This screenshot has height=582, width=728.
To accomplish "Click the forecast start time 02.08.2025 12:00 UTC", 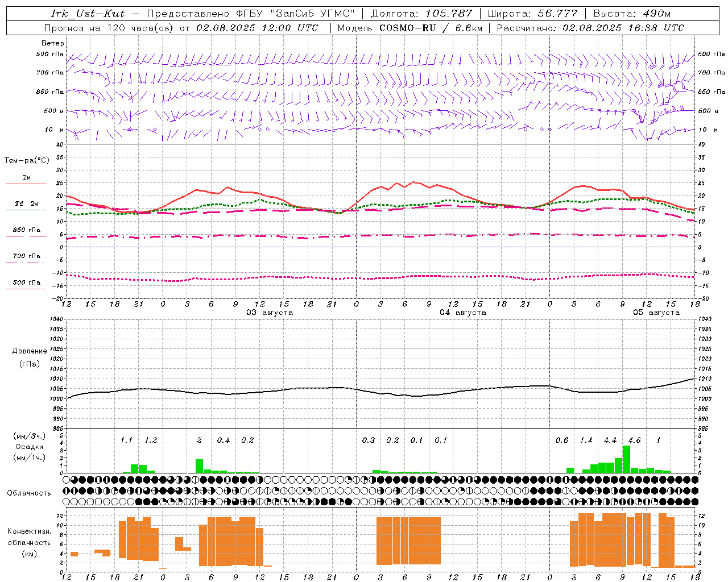I will 257,27.
